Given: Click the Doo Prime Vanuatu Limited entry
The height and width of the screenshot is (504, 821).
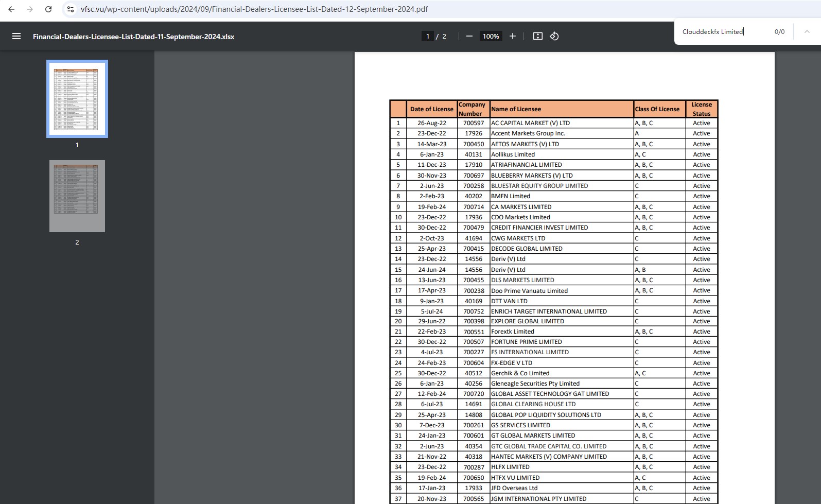Looking at the screenshot, I should 529,291.
